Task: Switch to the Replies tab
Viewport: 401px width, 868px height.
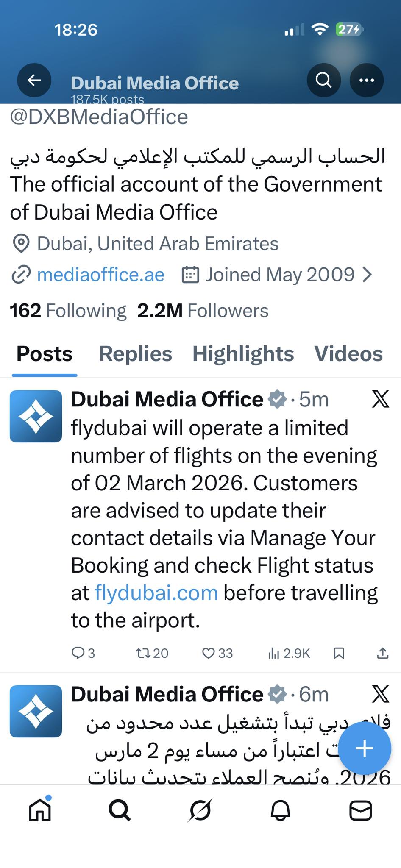Action: pos(136,353)
